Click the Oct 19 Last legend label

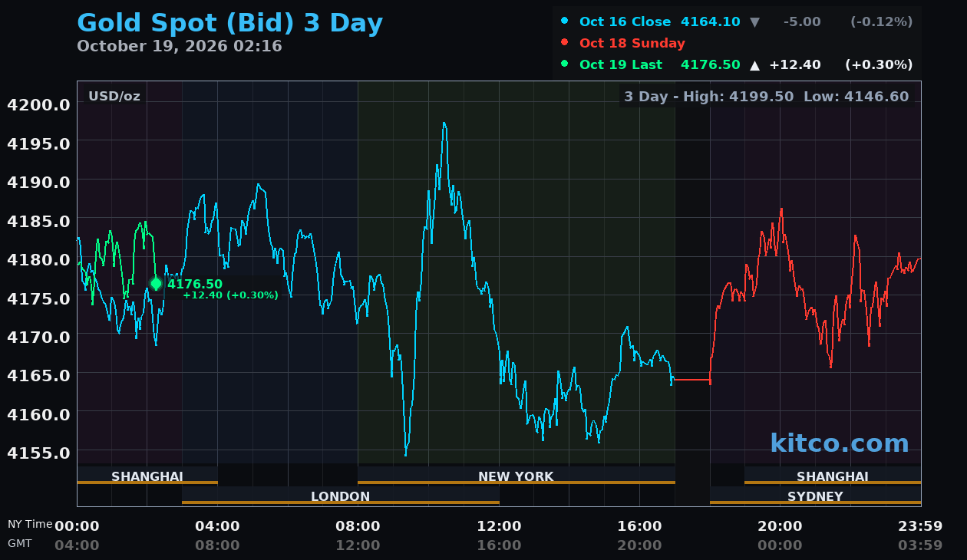(x=621, y=64)
